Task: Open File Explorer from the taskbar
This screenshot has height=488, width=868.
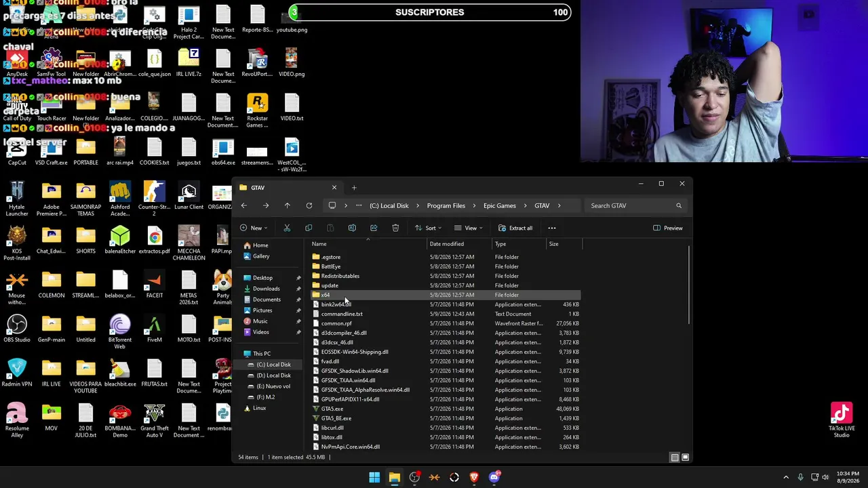Action: [394, 477]
